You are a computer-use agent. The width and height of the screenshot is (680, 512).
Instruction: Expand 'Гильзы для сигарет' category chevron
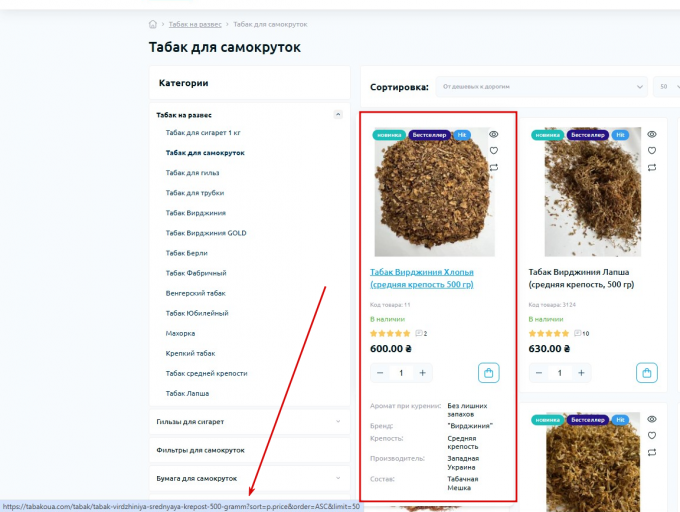[338, 421]
